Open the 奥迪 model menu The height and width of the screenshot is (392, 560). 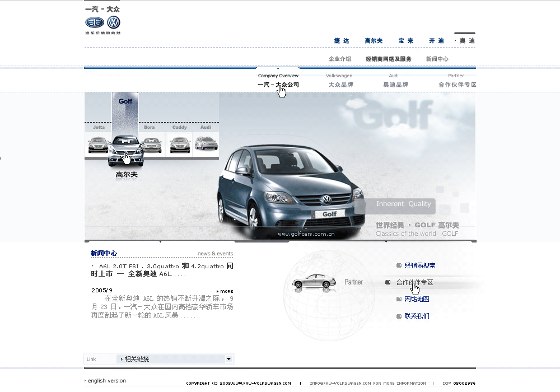pos(467,41)
